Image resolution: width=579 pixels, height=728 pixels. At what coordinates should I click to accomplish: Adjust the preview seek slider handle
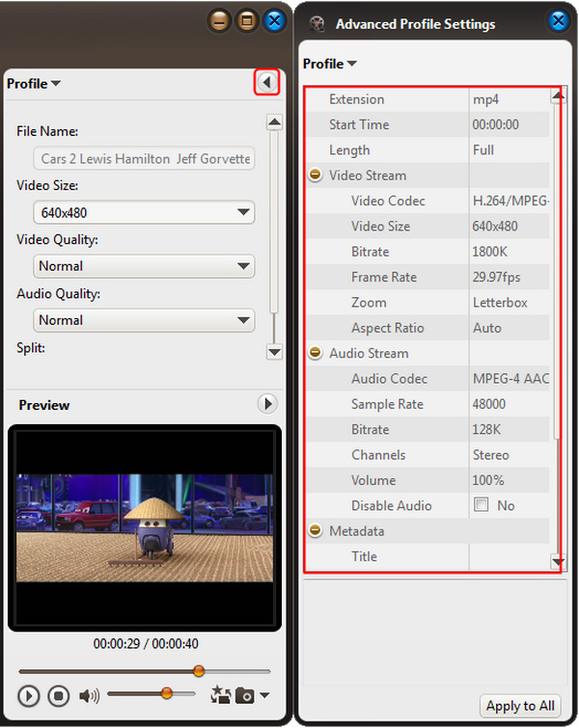(199, 671)
